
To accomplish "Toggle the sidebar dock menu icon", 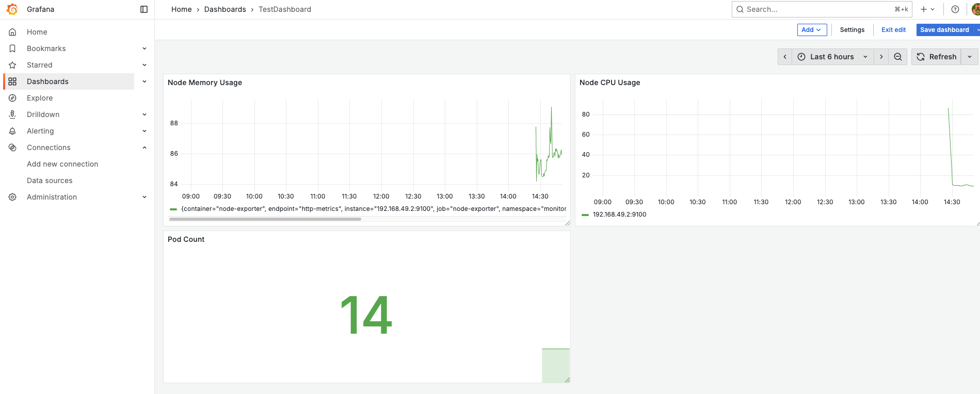I will (x=144, y=9).
